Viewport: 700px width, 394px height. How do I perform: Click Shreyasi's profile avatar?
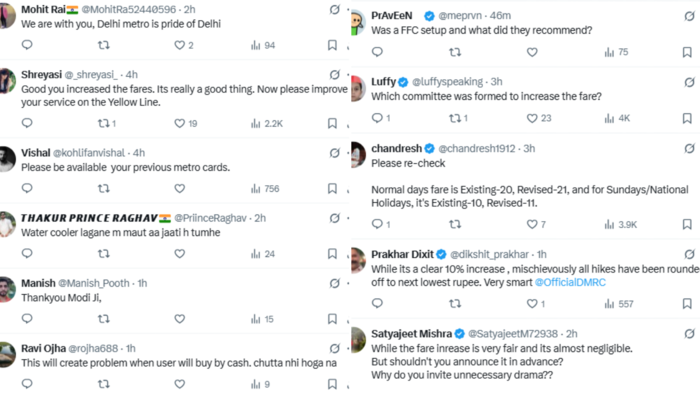click(7, 82)
